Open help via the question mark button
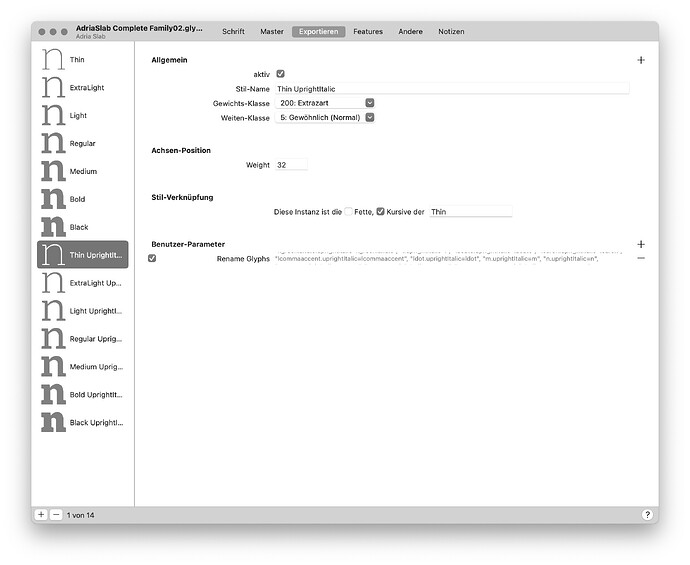 tap(647, 514)
